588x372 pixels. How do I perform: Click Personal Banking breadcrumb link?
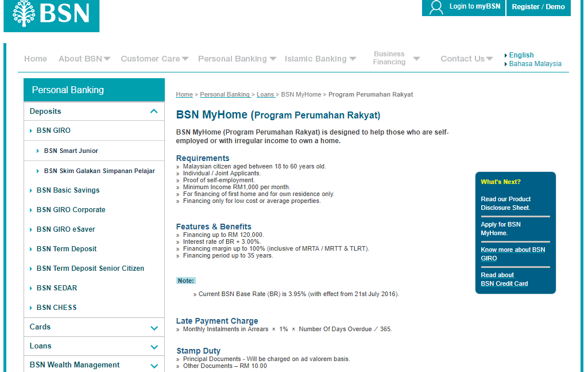click(x=225, y=95)
